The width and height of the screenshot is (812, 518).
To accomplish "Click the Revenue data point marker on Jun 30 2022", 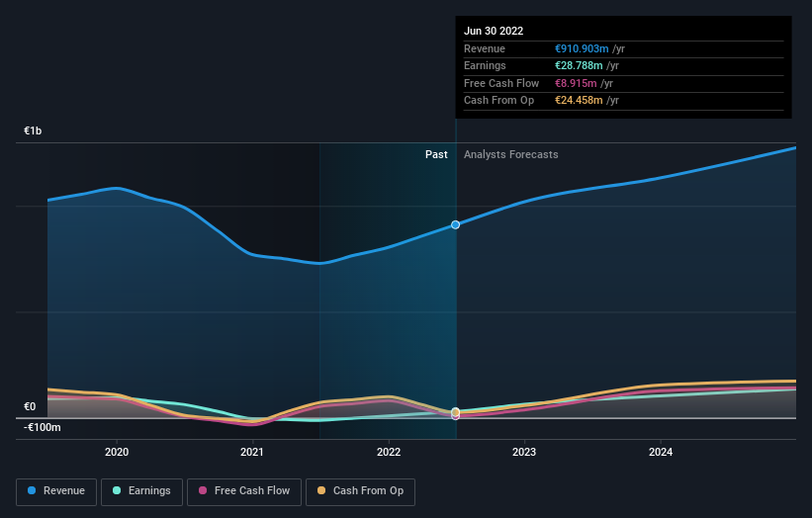I will coord(455,224).
